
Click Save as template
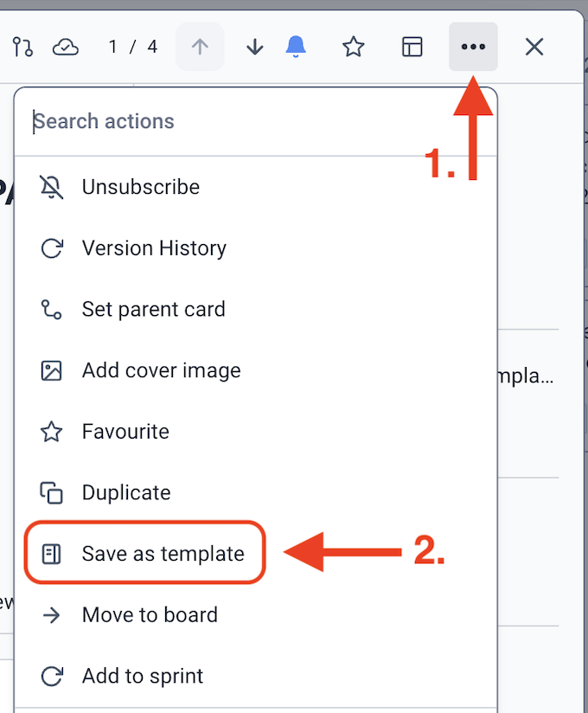pos(163,554)
